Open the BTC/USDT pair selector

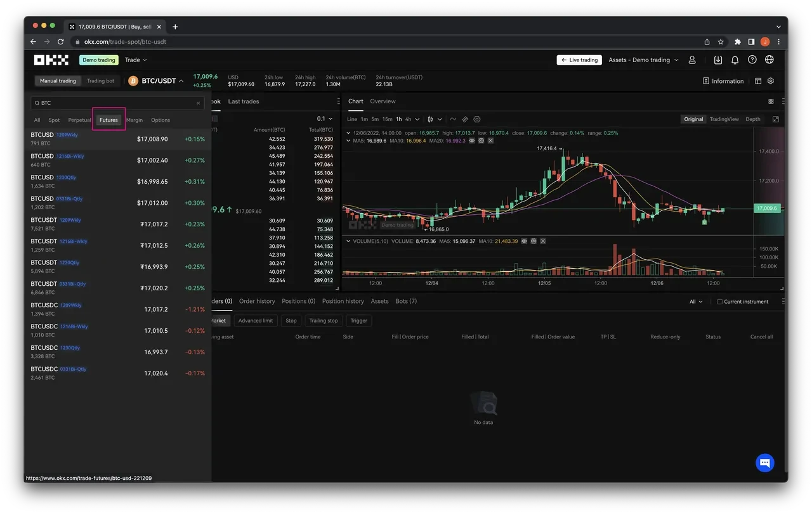156,81
